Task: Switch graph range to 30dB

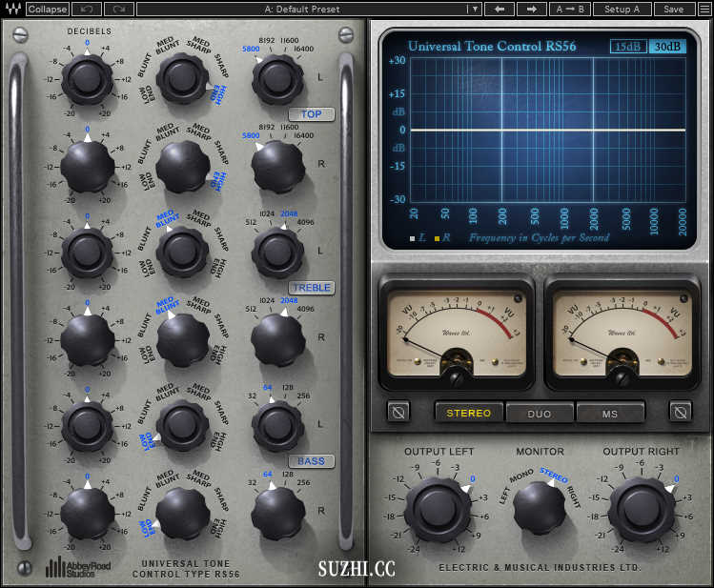Action: [667, 47]
